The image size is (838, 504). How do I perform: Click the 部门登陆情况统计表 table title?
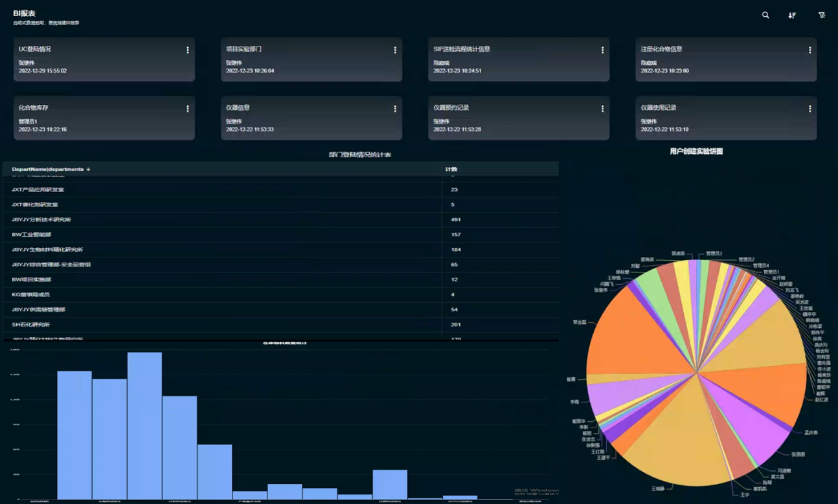[360, 155]
